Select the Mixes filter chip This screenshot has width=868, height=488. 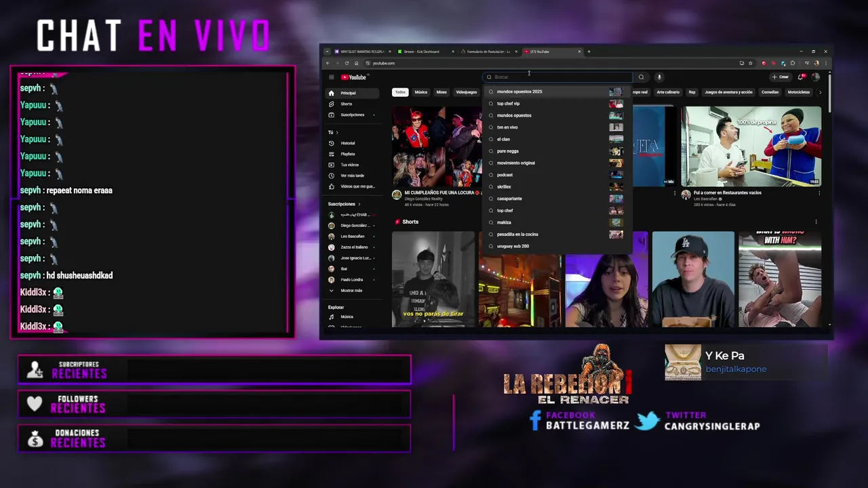pos(441,92)
